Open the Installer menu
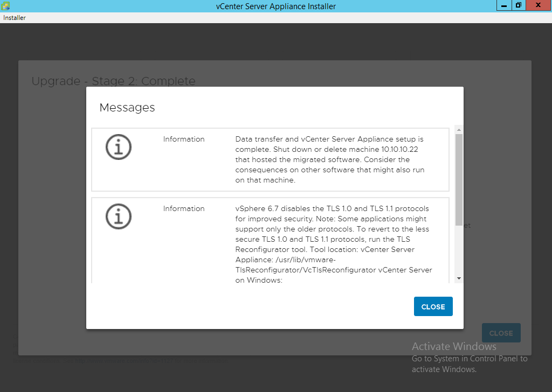 click(15, 18)
